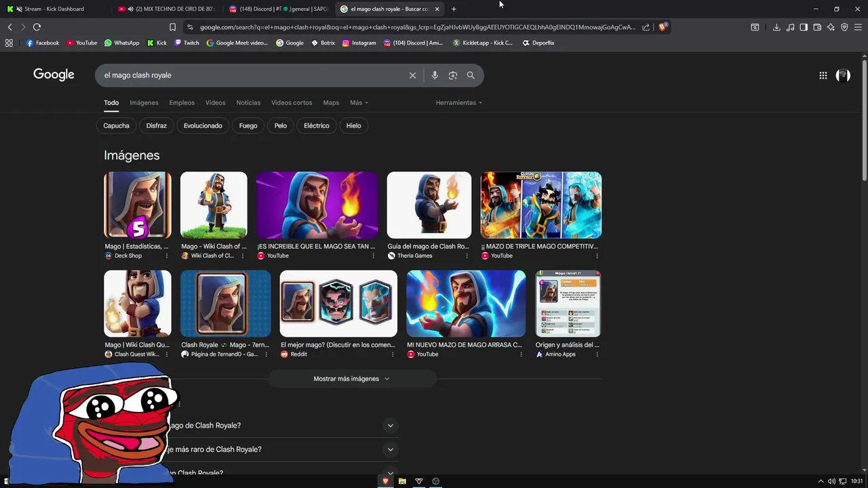Show hidden icons chevron in system tray
The height and width of the screenshot is (488, 868).
(821, 481)
